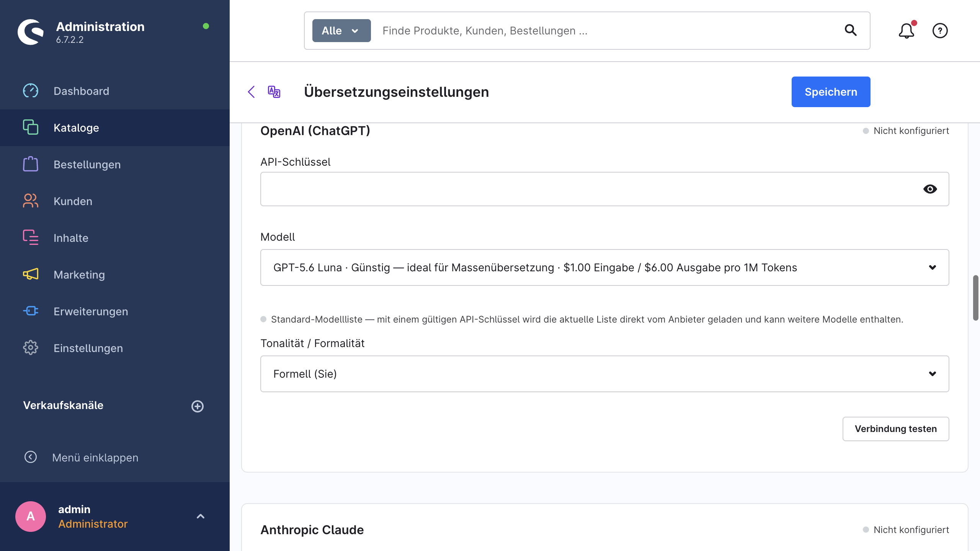Open Kunden menu item
980x551 pixels.
tap(115, 201)
